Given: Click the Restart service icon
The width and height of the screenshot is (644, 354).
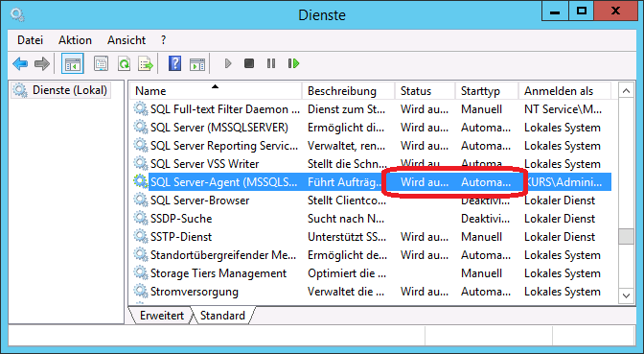Looking at the screenshot, I should point(293,63).
